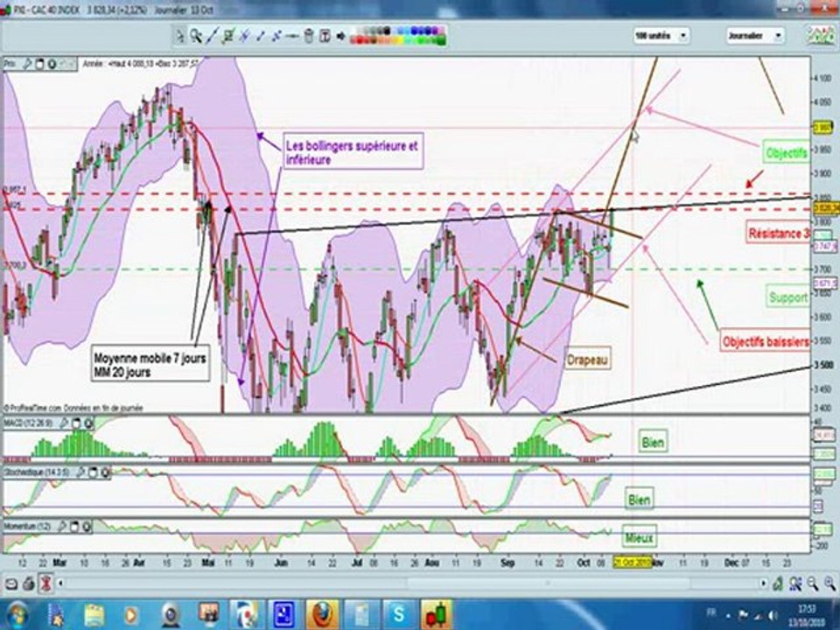Click the 'Support' annotation label
Image resolution: width=840 pixels, height=630 pixels.
click(788, 297)
